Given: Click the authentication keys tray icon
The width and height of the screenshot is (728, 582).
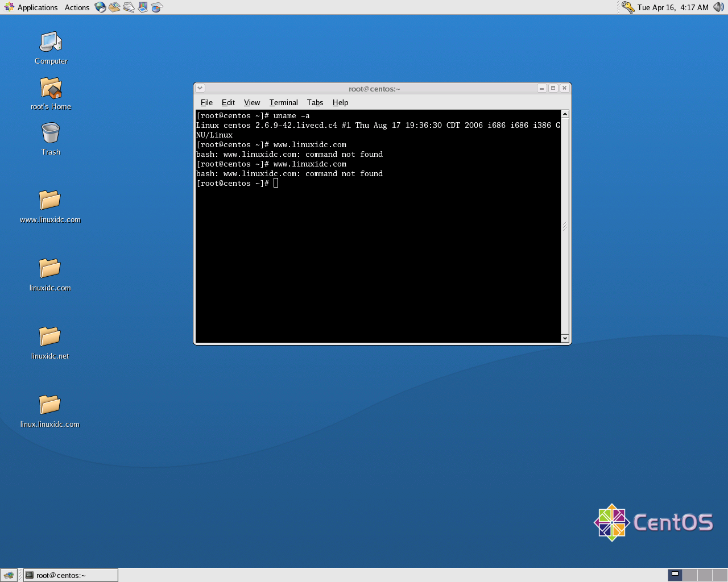Looking at the screenshot, I should click(x=628, y=7).
